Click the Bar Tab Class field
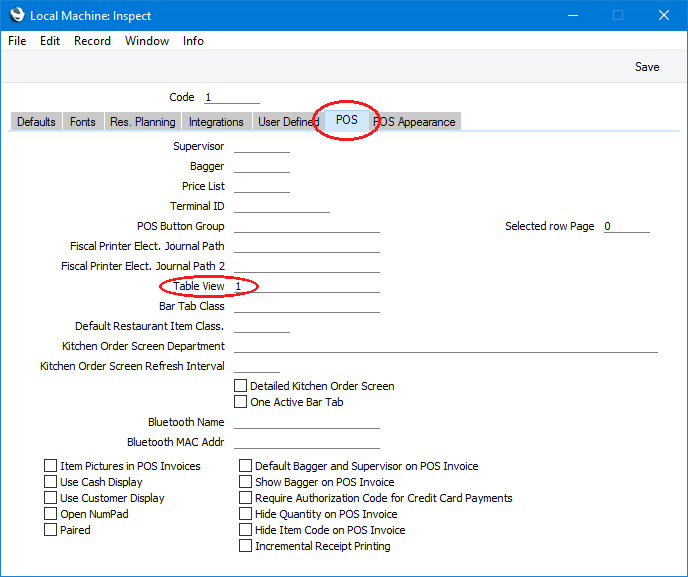Viewport: 688px width, 577px height. coord(307,306)
